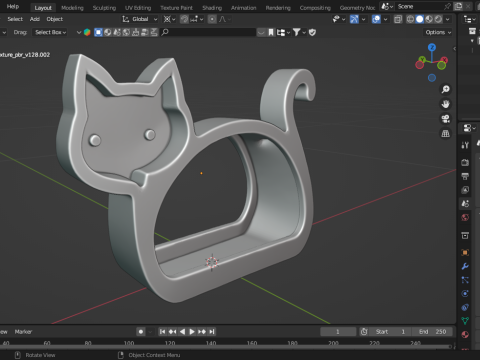Open the World properties tab
The width and height of the screenshot is (480, 360).
[x=465, y=218]
